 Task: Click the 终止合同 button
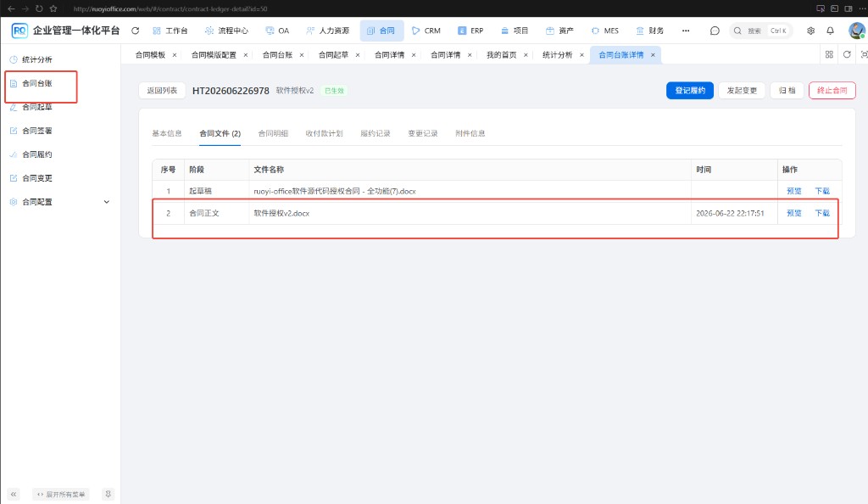tap(832, 90)
